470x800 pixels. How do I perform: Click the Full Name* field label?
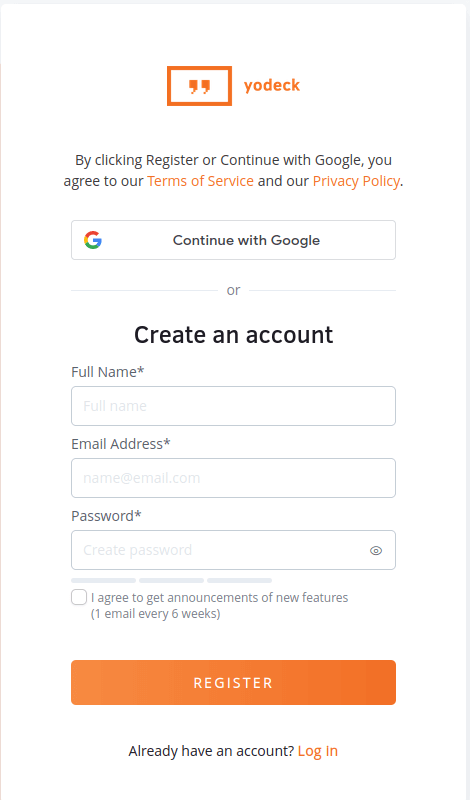[108, 372]
